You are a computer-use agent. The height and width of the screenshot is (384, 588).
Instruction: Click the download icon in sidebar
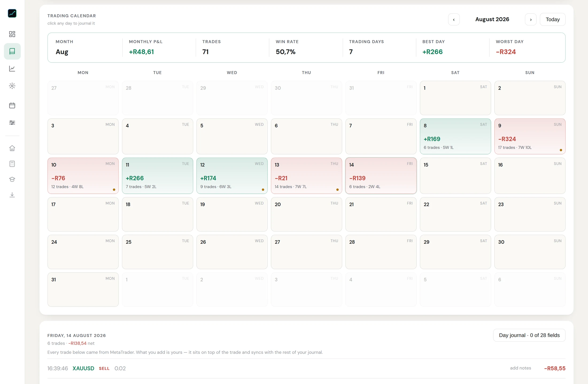(x=12, y=195)
